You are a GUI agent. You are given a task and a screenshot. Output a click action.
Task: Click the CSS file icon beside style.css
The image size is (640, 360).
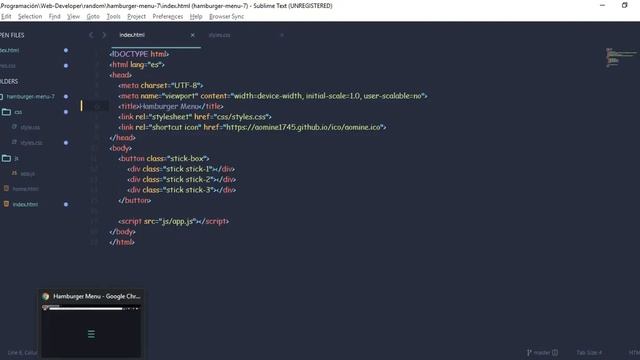coord(14,127)
